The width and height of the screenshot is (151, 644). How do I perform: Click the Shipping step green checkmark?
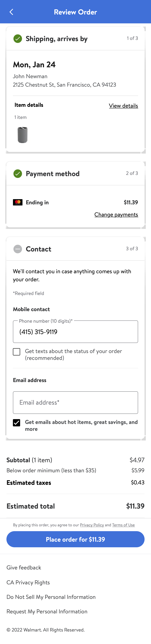pyautogui.click(x=17, y=39)
